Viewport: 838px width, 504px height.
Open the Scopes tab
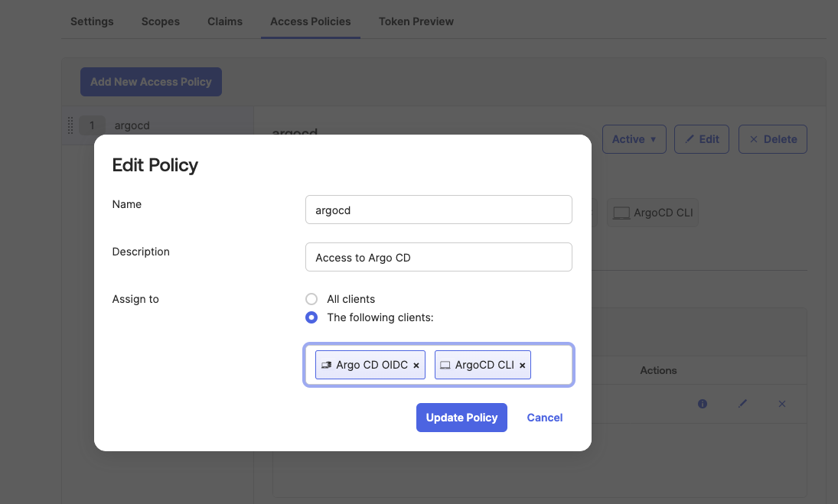pyautogui.click(x=161, y=21)
